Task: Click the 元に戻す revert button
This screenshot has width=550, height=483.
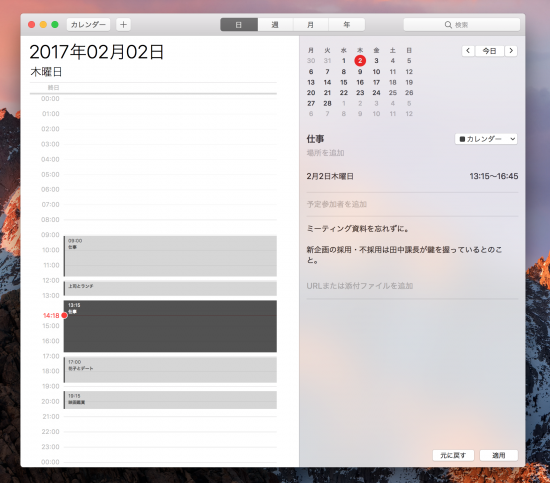Action: pyautogui.click(x=453, y=455)
